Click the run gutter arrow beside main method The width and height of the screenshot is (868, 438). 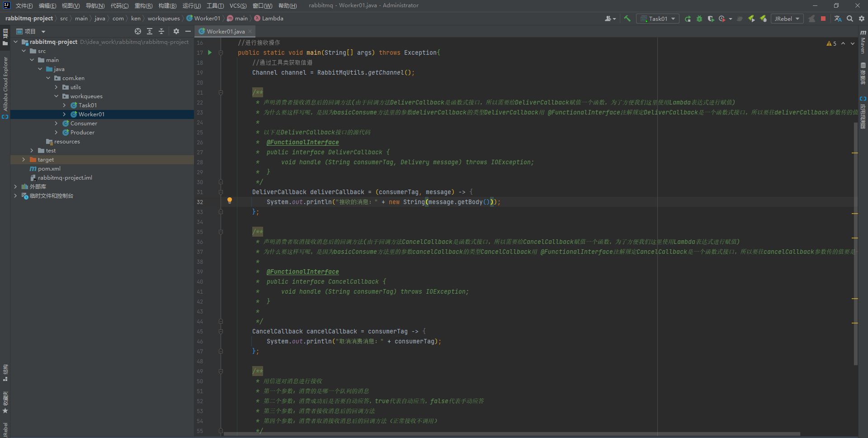210,52
